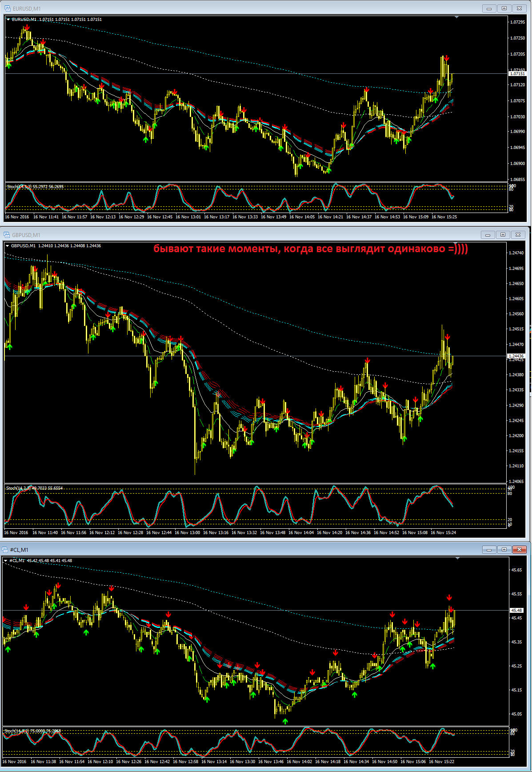The height and width of the screenshot is (772, 532).
Task: Maximize the EURUSD,M1 chart window
Action: 504,8
